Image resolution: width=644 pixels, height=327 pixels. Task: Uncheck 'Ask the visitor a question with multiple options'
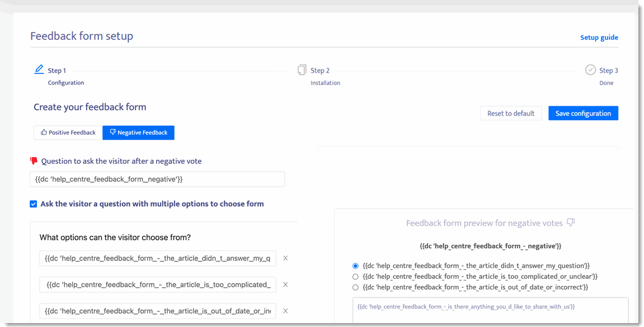(x=33, y=204)
